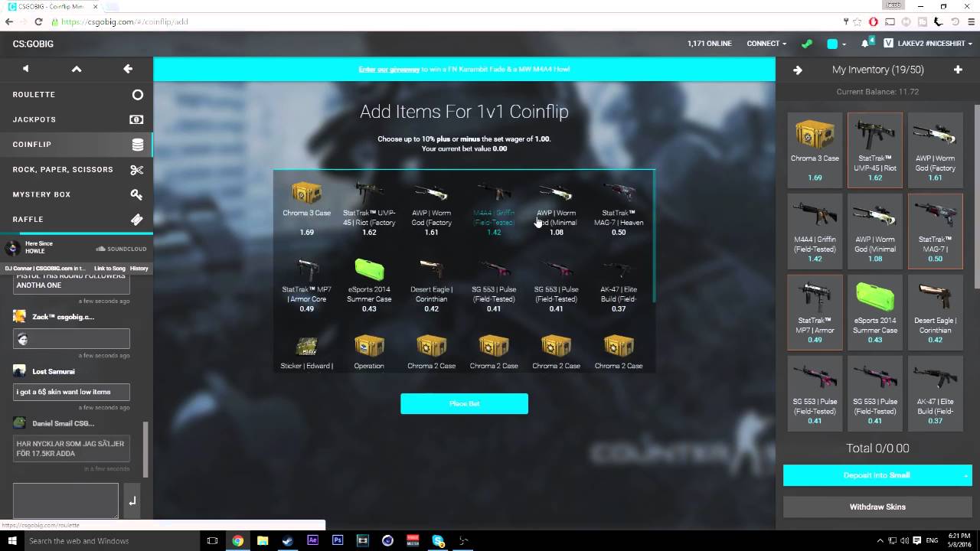
Task: Select StatTrak MAG-7 Heaven in coinflip list
Action: coord(619,208)
